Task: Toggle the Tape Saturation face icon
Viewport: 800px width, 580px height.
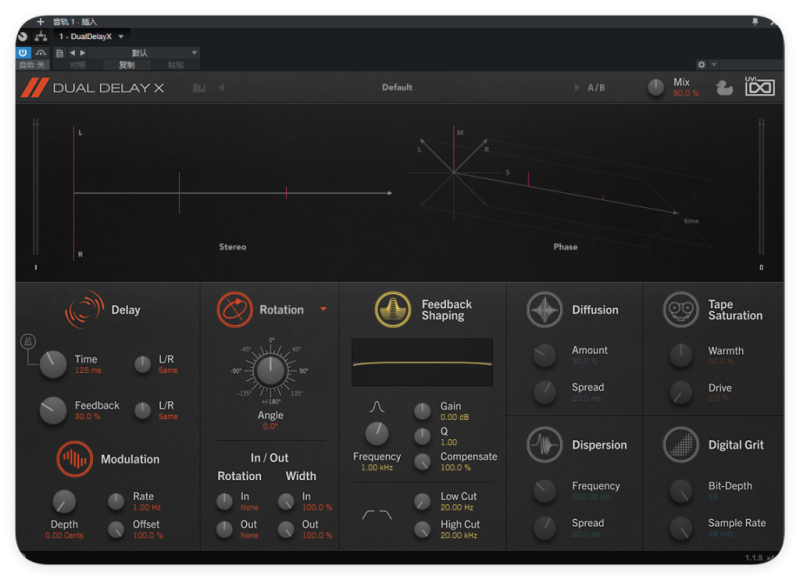Action: tap(681, 310)
